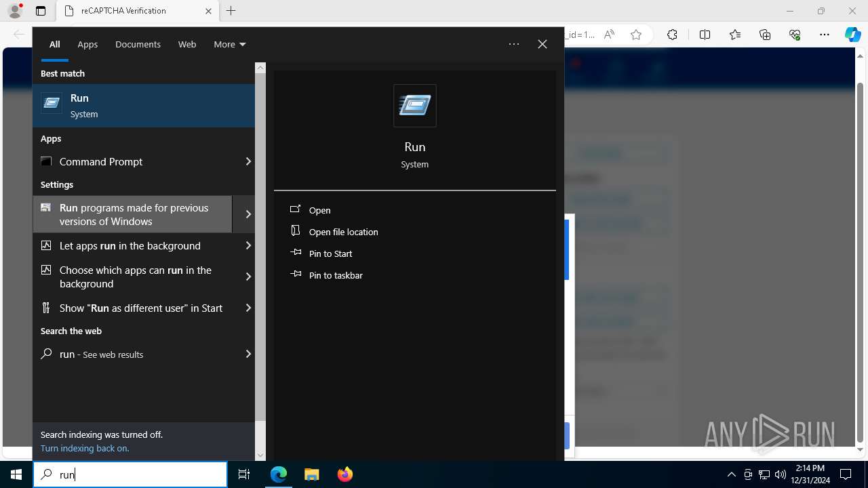Choose Open in Run preview actions
868x488 pixels.
[319, 210]
